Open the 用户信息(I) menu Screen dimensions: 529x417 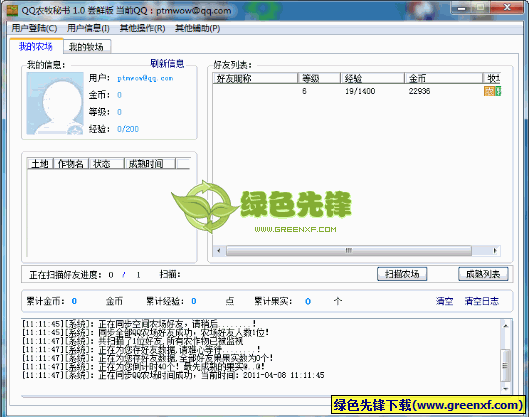[x=88, y=28]
